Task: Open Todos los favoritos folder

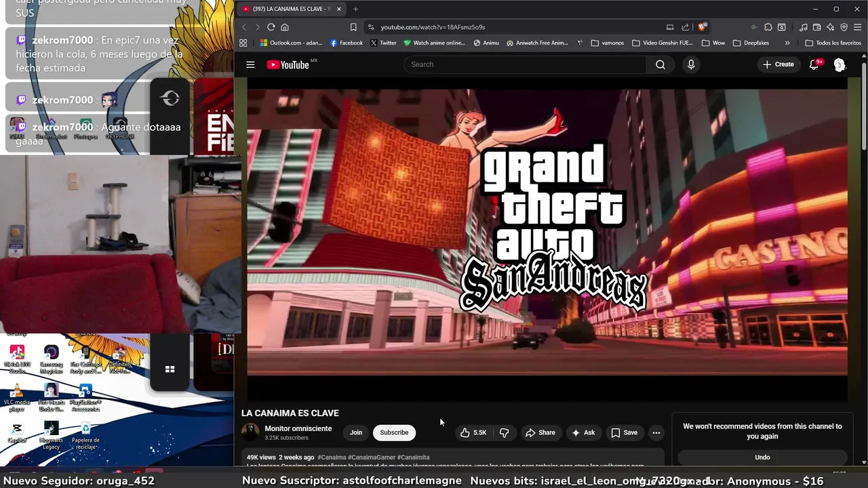Action: pos(833,43)
